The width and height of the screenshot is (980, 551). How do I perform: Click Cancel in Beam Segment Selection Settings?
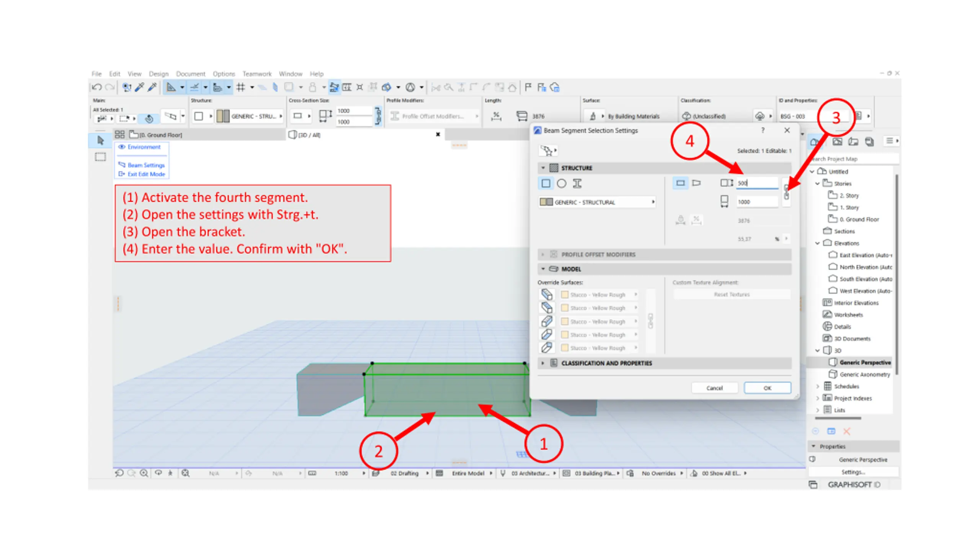714,388
